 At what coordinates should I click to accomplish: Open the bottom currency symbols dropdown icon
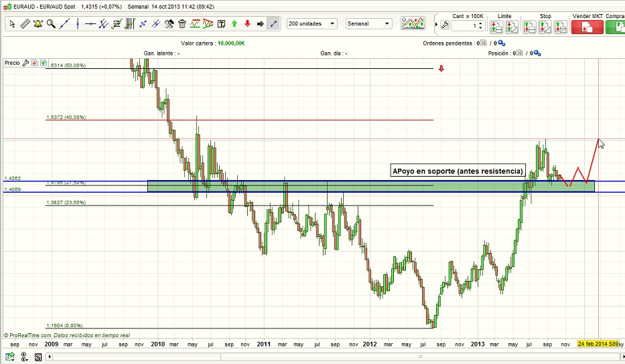tap(24, 357)
